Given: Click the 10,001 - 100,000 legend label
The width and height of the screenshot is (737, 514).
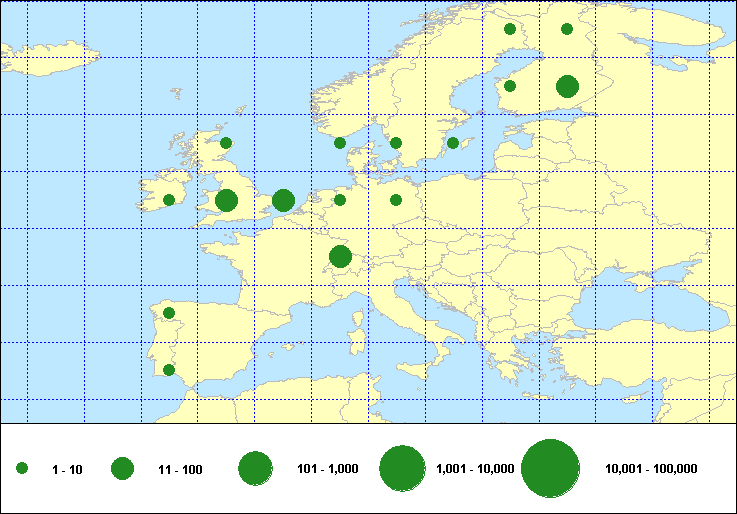Looking at the screenshot, I should coord(651,469).
